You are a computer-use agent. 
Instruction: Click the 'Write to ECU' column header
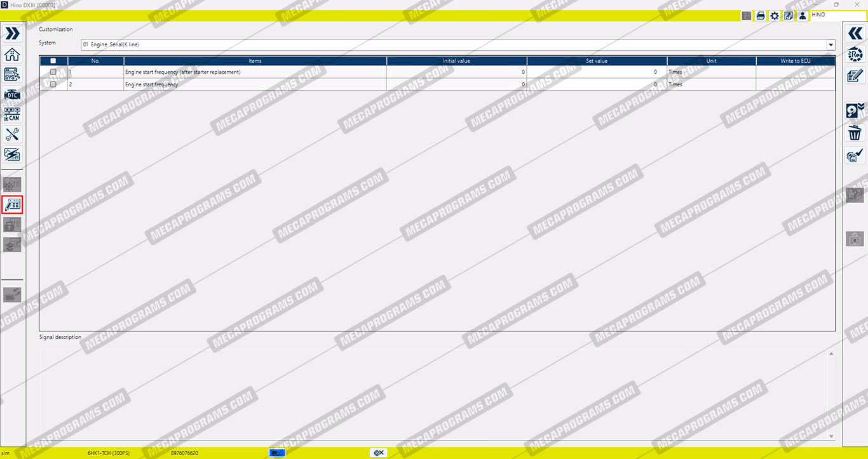click(x=795, y=61)
